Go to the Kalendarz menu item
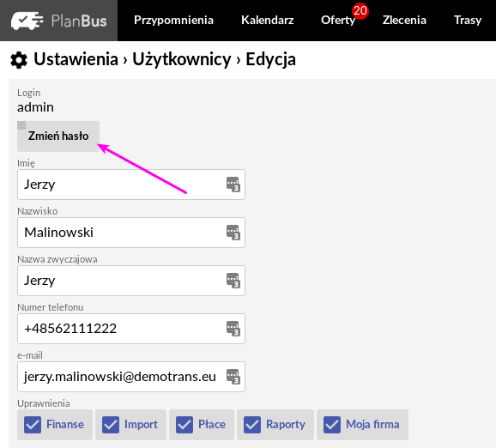The height and width of the screenshot is (448, 496). coord(267,21)
